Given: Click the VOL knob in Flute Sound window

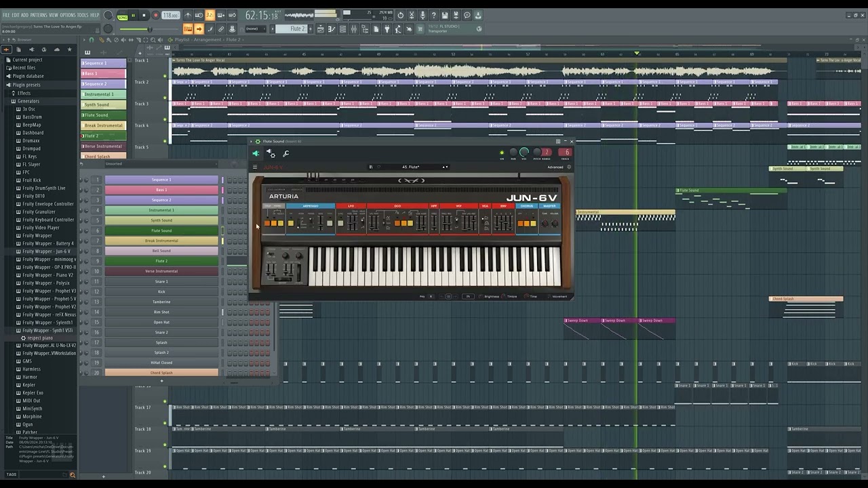Looking at the screenshot, I should coord(524,152).
